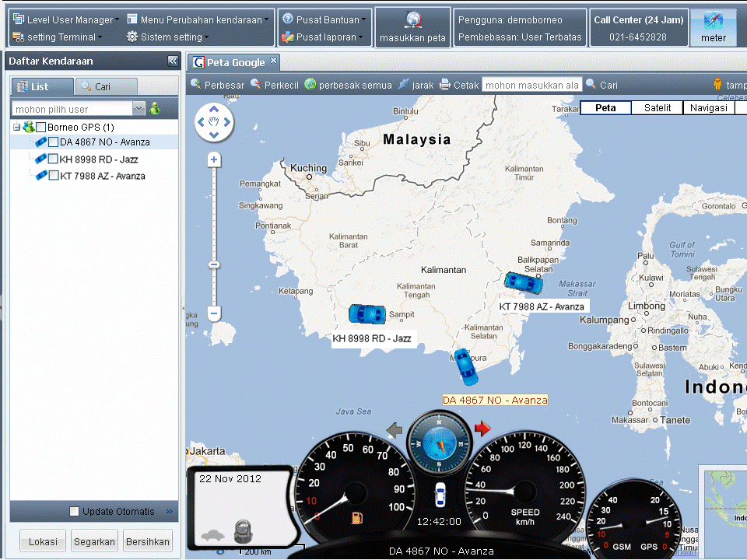747x560 pixels.
Task: Enable Update Otomatis checkbox
Action: (75, 511)
